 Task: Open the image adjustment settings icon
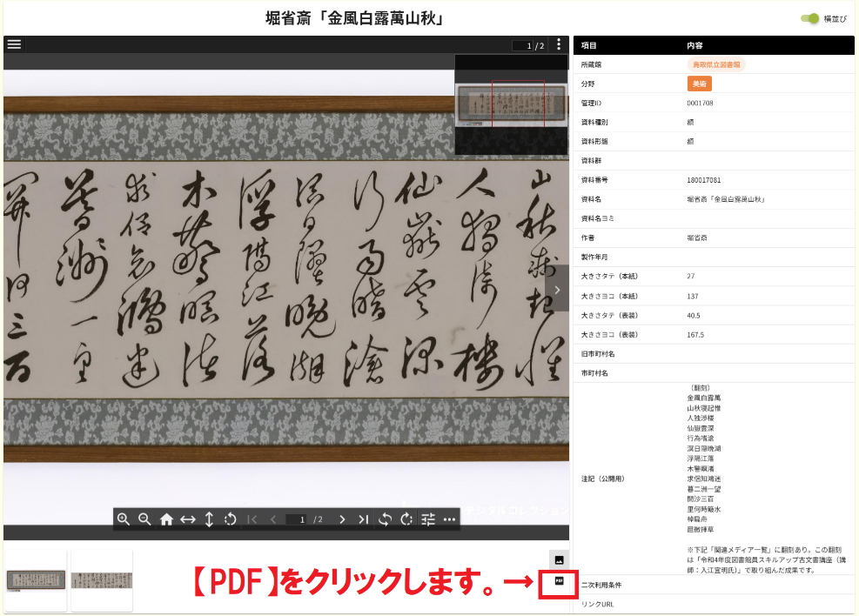tap(426, 520)
